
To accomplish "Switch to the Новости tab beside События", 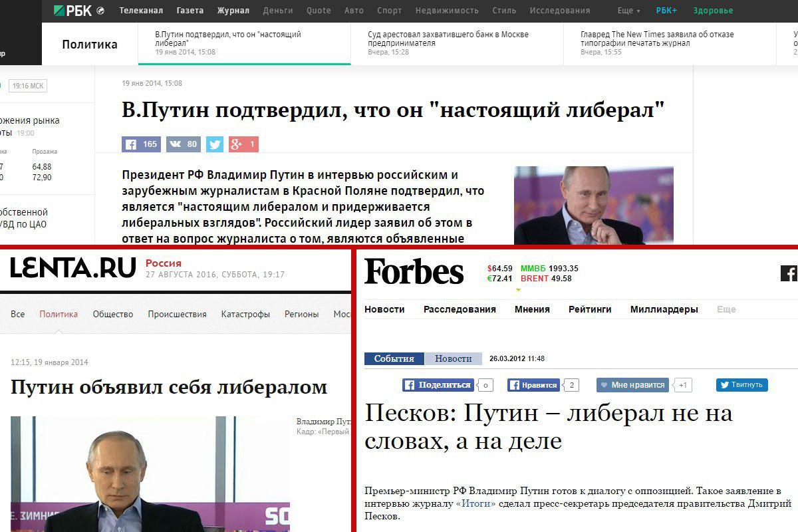I will [x=454, y=358].
